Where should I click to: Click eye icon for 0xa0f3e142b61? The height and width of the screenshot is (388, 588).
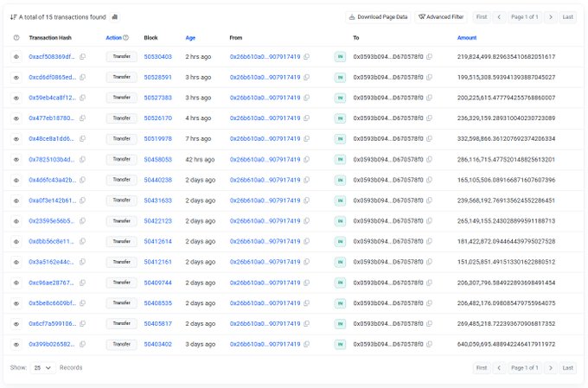(x=16, y=201)
